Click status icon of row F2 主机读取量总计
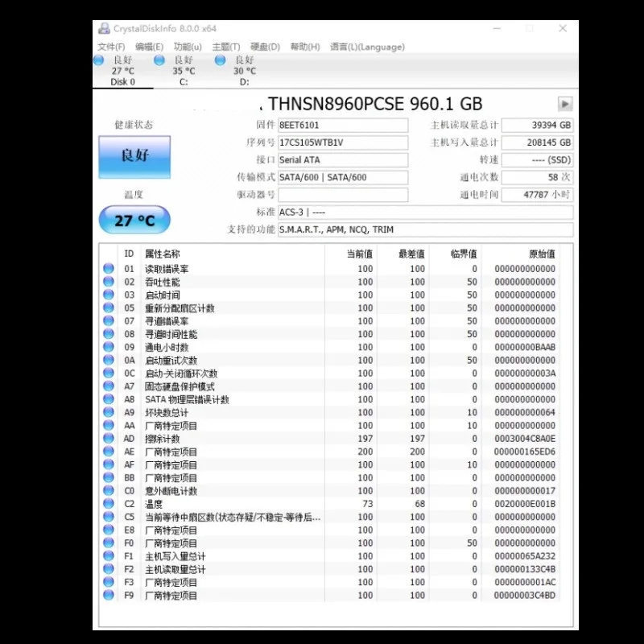 pyautogui.click(x=109, y=569)
